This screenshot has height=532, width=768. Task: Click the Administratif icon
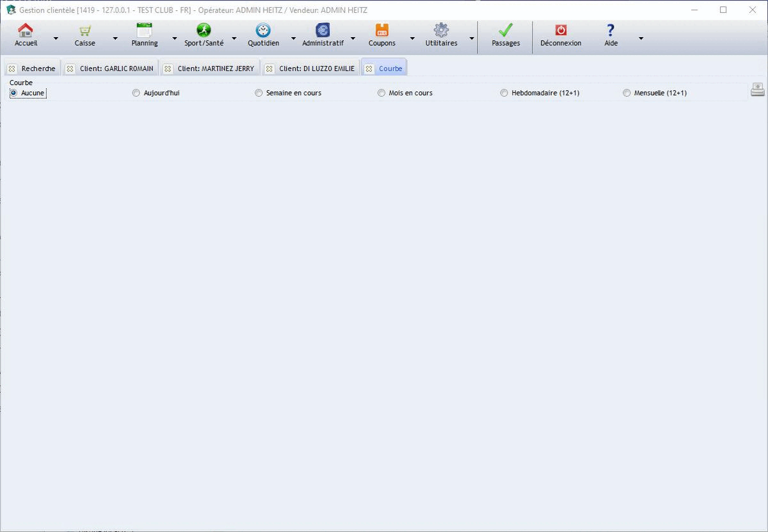(323, 31)
